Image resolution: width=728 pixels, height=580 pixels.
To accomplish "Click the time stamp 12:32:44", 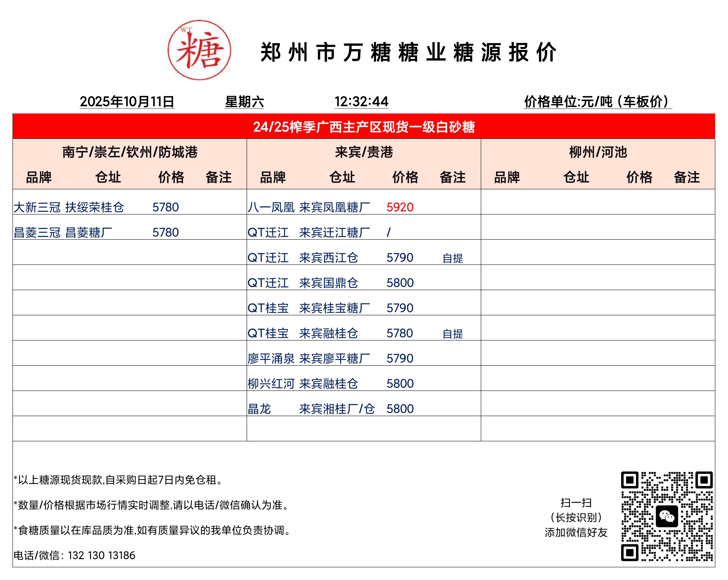I will (x=361, y=102).
